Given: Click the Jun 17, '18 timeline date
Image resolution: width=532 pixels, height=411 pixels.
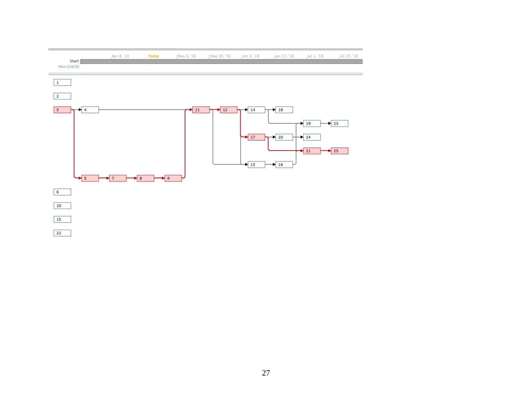Looking at the screenshot, I should click(x=284, y=56).
